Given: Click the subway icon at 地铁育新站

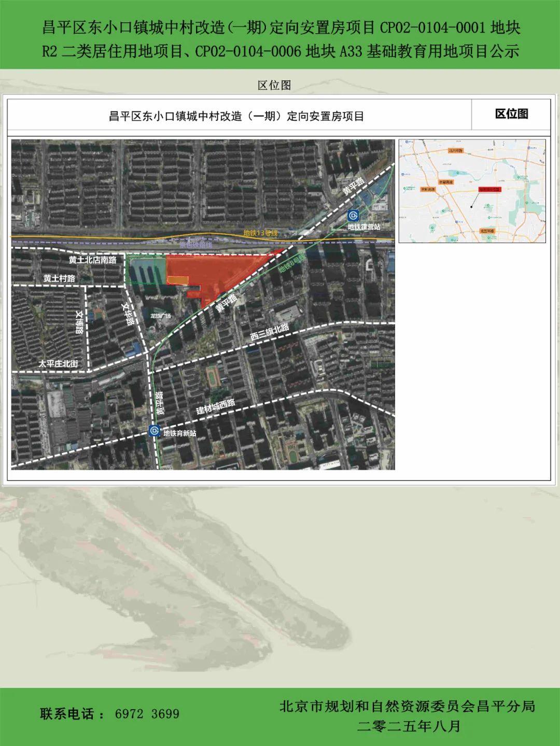Looking at the screenshot, I should (x=154, y=431).
